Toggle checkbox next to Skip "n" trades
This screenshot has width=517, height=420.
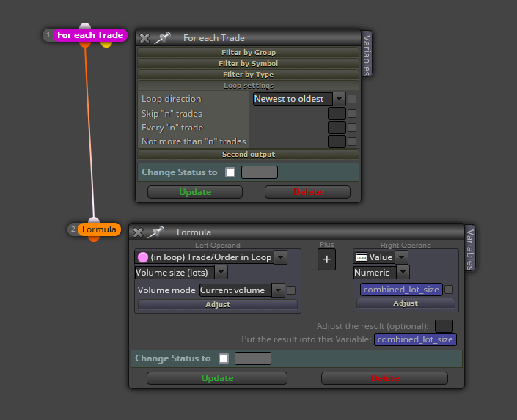coord(352,114)
